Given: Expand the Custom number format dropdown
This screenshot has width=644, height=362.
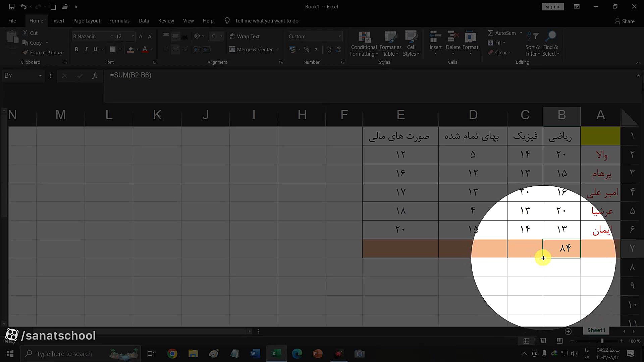Looking at the screenshot, I should (339, 36).
